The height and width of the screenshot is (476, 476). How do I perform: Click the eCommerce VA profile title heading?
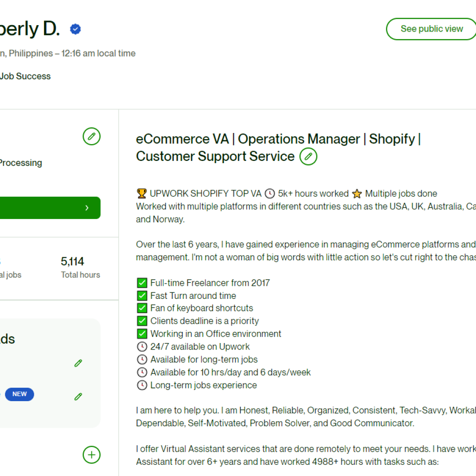point(278,147)
